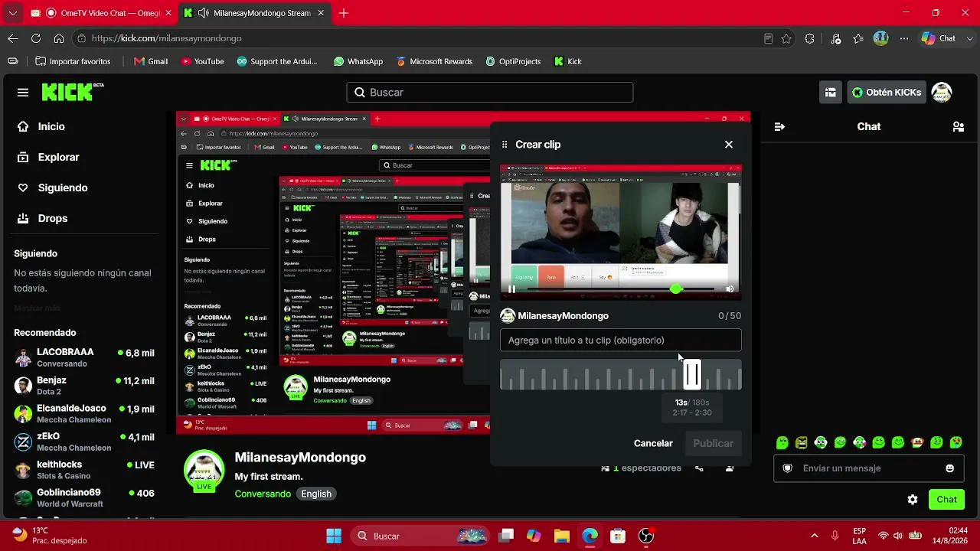Open File Explorer from the taskbar
The height and width of the screenshot is (551, 980).
coord(561,536)
